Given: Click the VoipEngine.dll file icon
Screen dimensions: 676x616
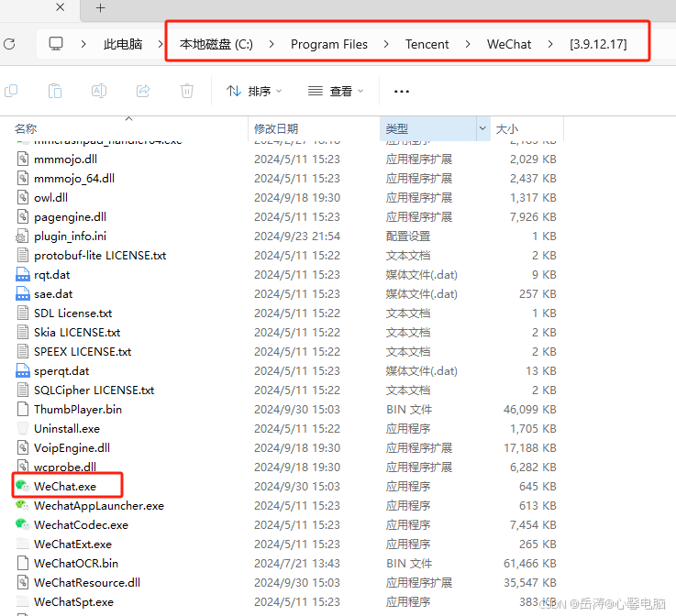Looking at the screenshot, I should pyautogui.click(x=23, y=447).
